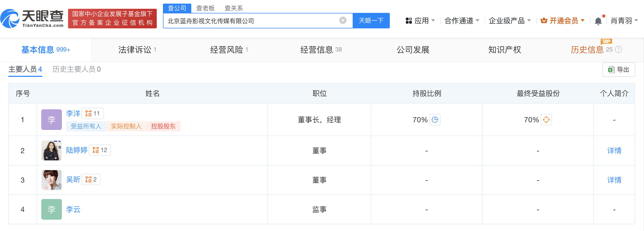Screen dimensions: 644x231
Task: Open the notification bell
Action: coord(598,21)
